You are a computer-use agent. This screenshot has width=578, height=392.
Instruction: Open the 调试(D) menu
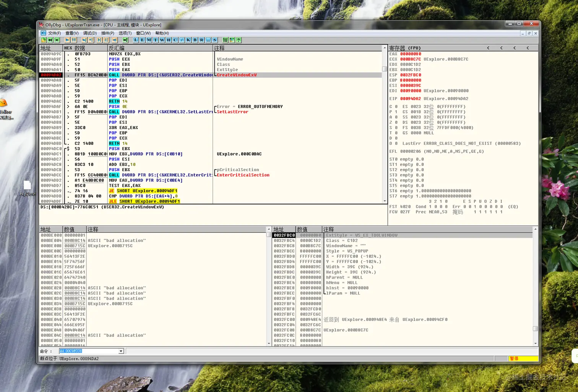click(90, 33)
